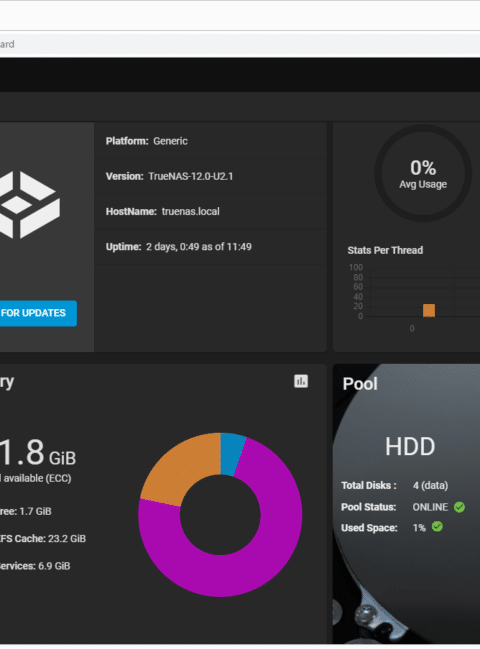Click the Platform: Generic text

147,141
